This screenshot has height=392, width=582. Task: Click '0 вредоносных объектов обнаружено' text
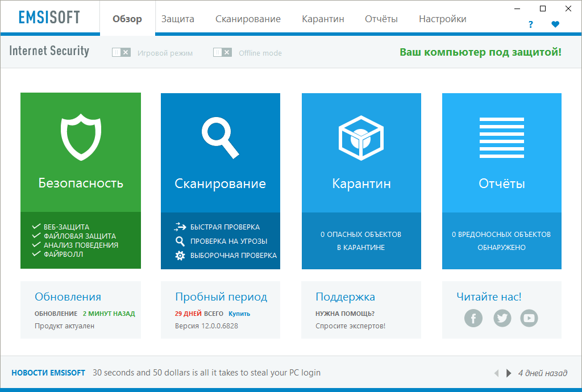(x=501, y=241)
